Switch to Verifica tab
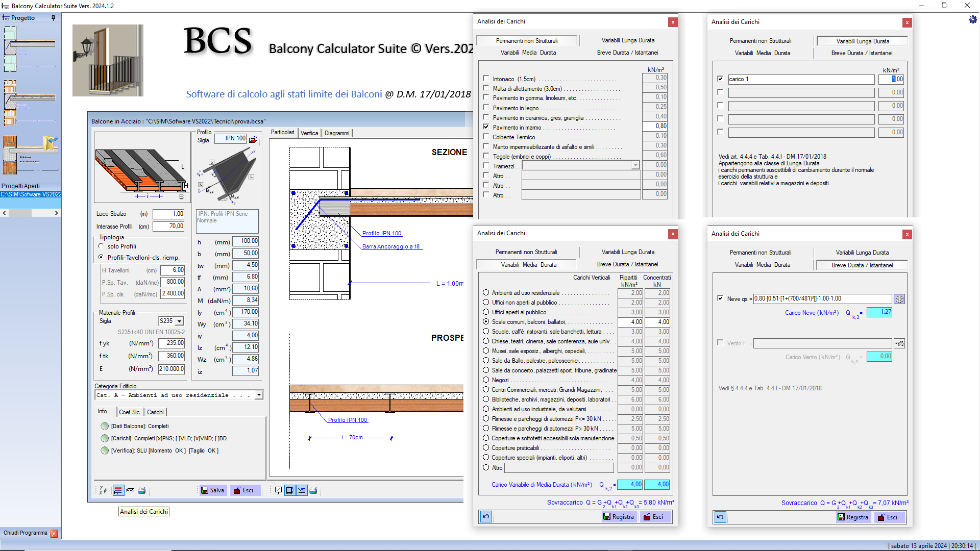This screenshot has height=551, width=980. click(x=309, y=133)
